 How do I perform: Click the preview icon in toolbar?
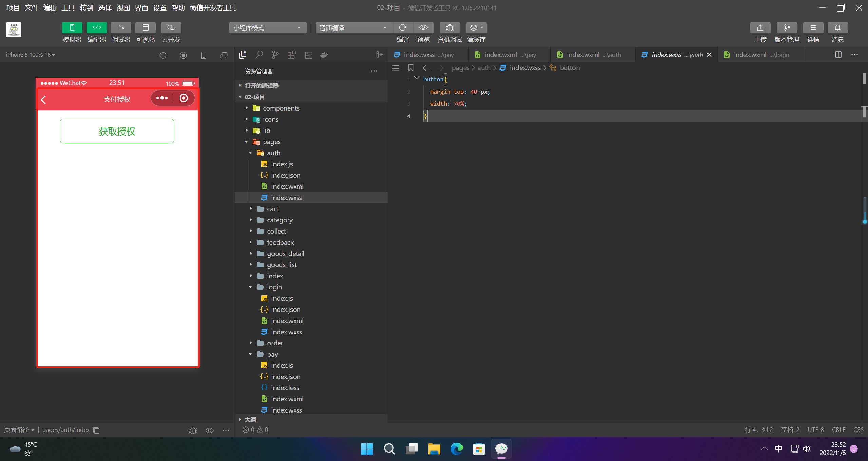(x=424, y=27)
